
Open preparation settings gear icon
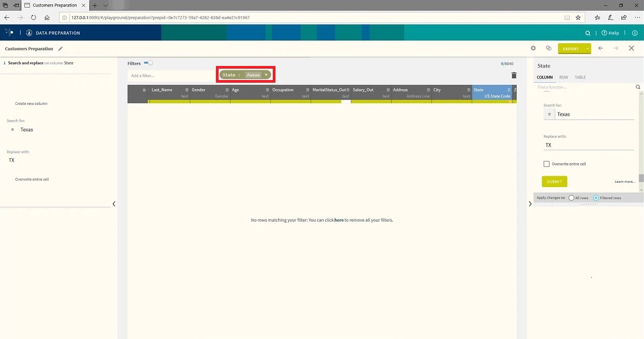[x=533, y=48]
